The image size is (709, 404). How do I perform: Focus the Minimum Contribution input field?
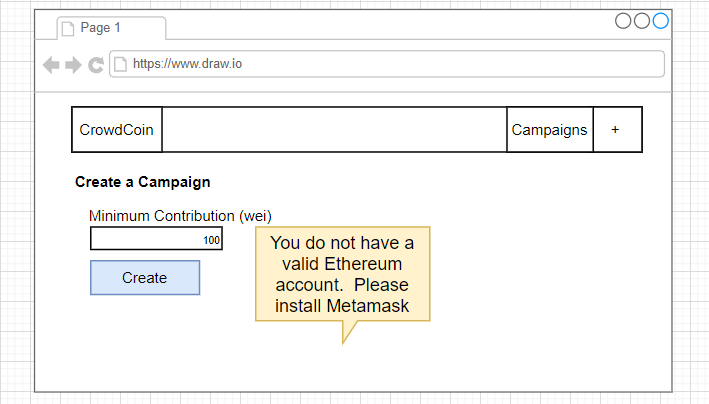(156, 238)
